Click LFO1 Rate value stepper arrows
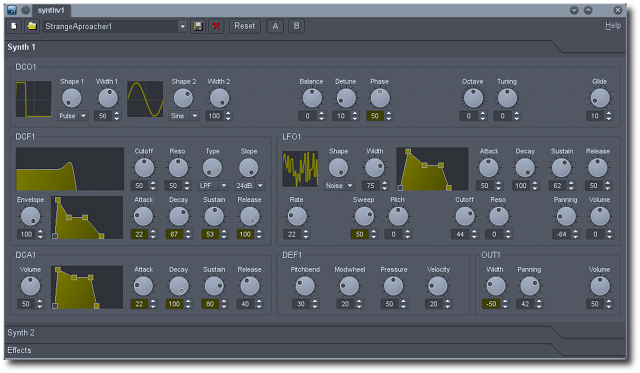The width and height of the screenshot is (640, 373). 306,234
